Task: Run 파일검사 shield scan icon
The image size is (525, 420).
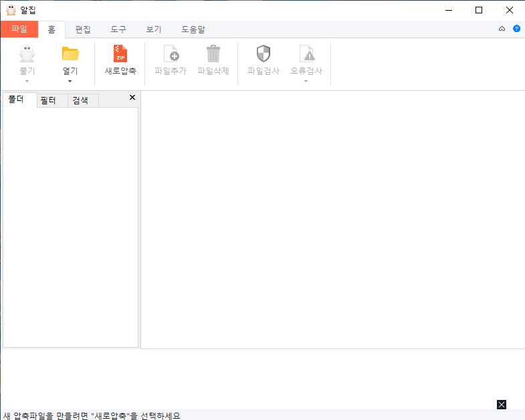Action: coord(264,54)
